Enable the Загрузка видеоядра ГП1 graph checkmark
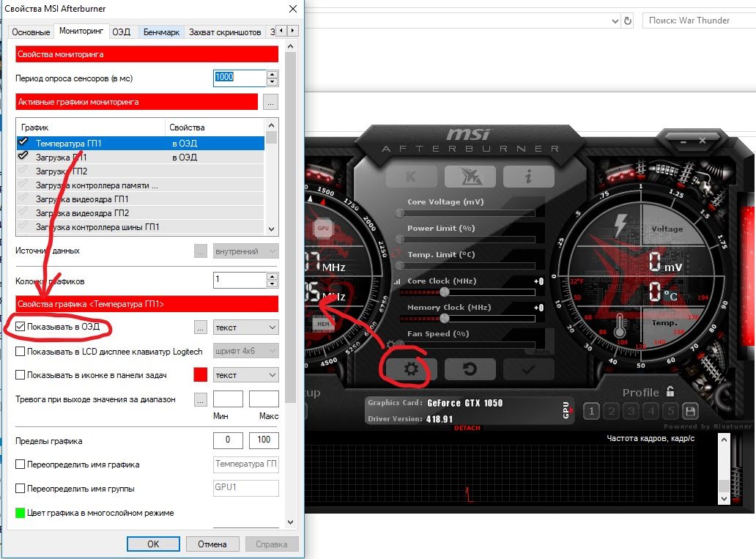 click(x=23, y=199)
